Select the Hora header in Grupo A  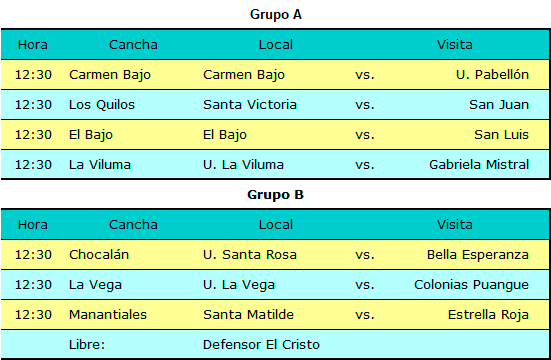(33, 45)
